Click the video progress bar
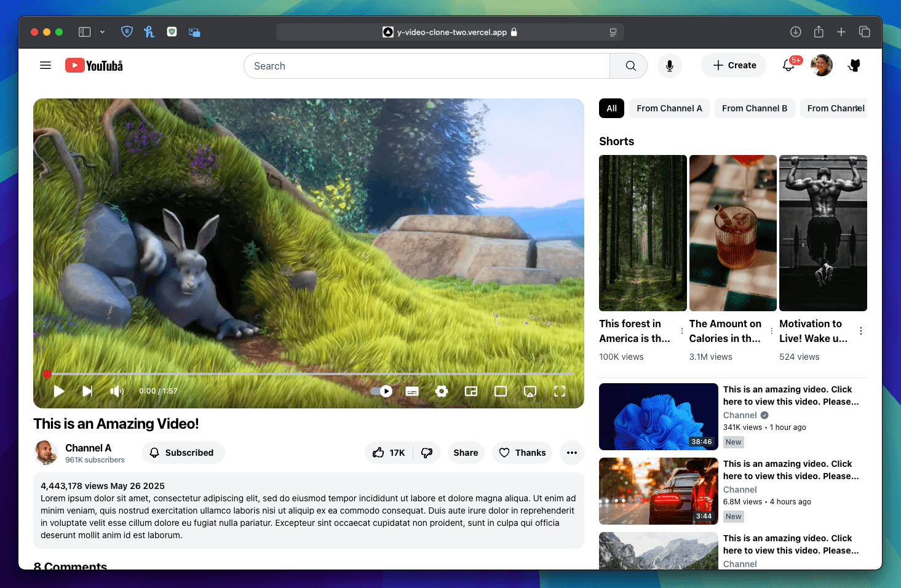The image size is (901, 588). click(308, 373)
